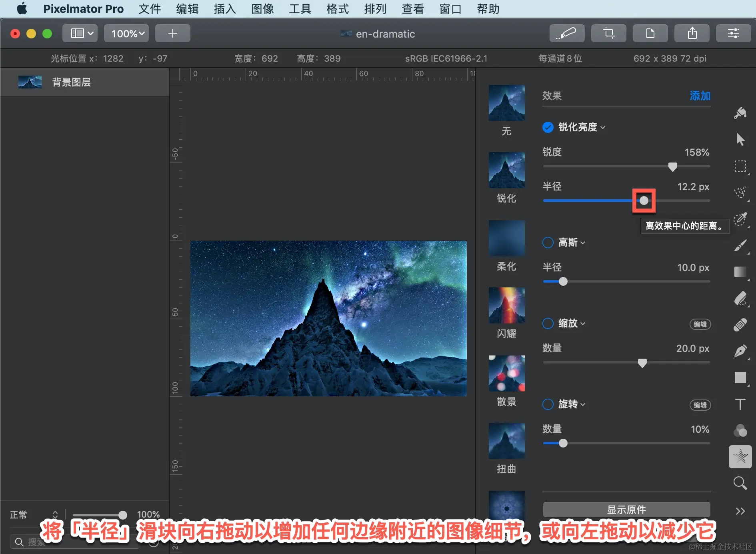The width and height of the screenshot is (756, 554).
Task: Open the 窗口 menu
Action: 450,9
